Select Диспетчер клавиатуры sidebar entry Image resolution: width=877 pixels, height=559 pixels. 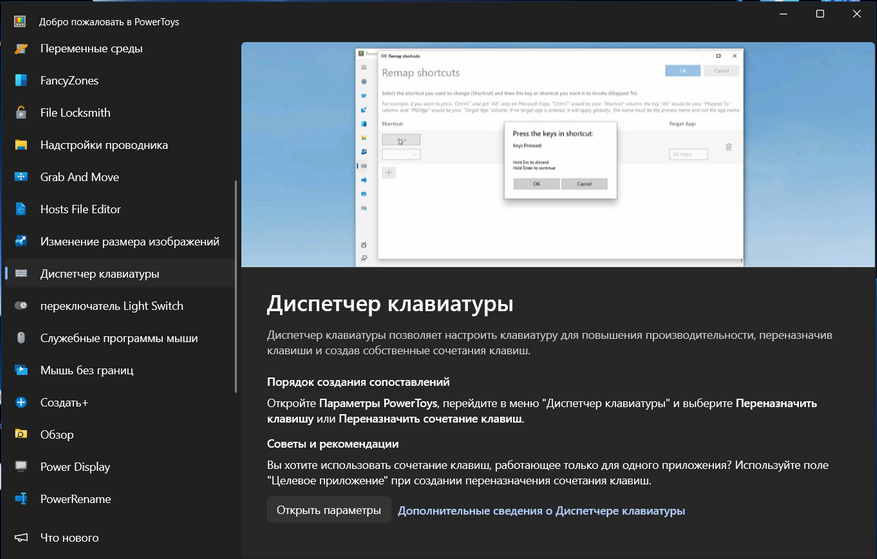pyautogui.click(x=120, y=274)
